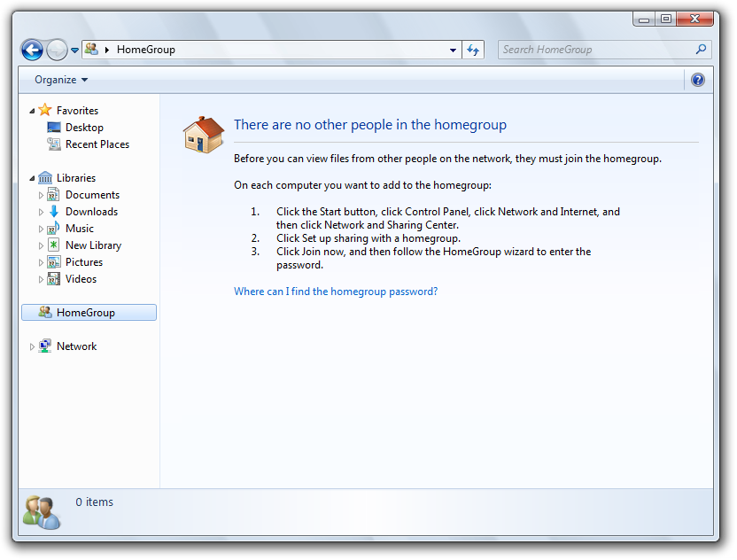Click into the Search HomeGroup field
This screenshot has height=560, width=737.
click(604, 50)
